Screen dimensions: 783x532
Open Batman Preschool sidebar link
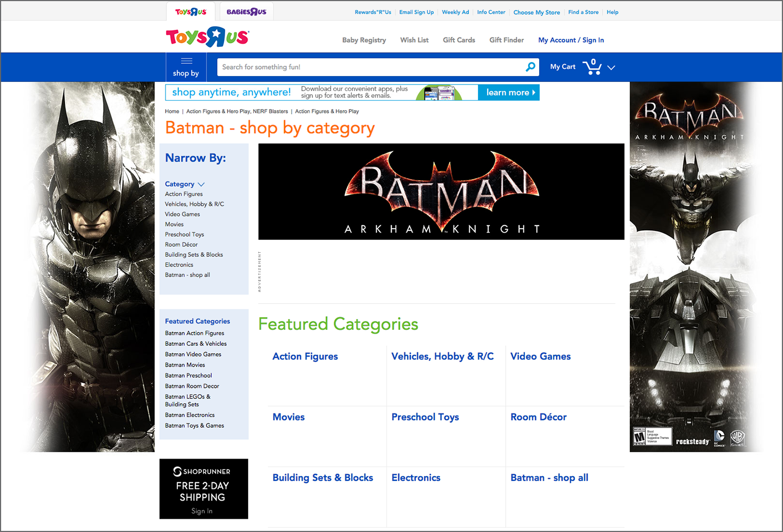click(x=188, y=376)
